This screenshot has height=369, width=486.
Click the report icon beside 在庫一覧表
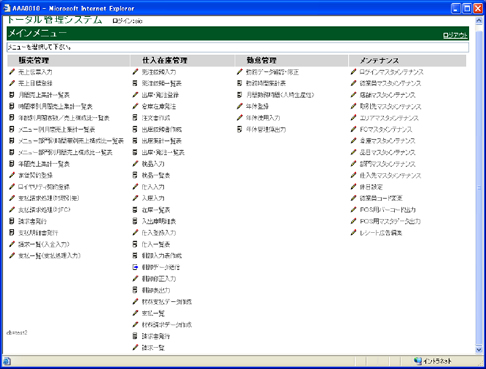click(135, 210)
